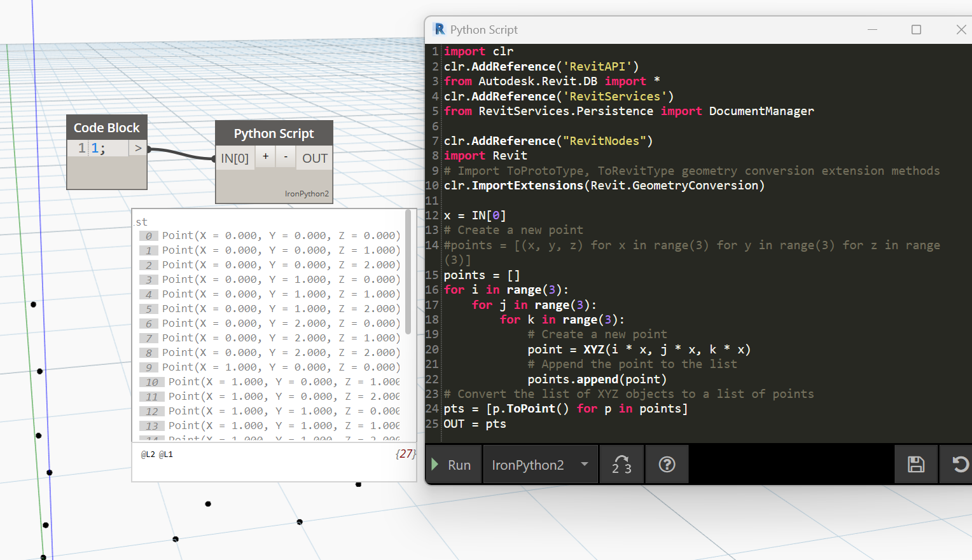Save the script with the floppy disk icon
The width and height of the screenshot is (972, 560).
click(916, 465)
